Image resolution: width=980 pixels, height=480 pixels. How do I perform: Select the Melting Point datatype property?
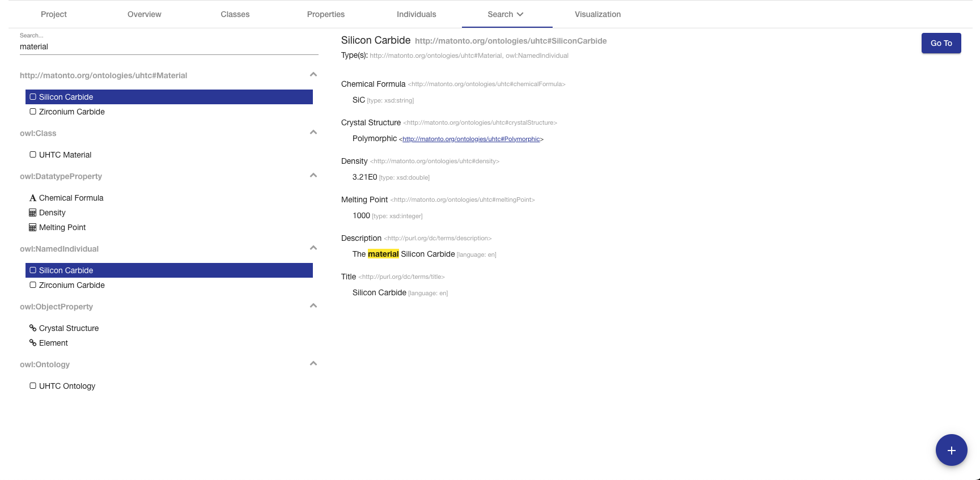coord(169,227)
